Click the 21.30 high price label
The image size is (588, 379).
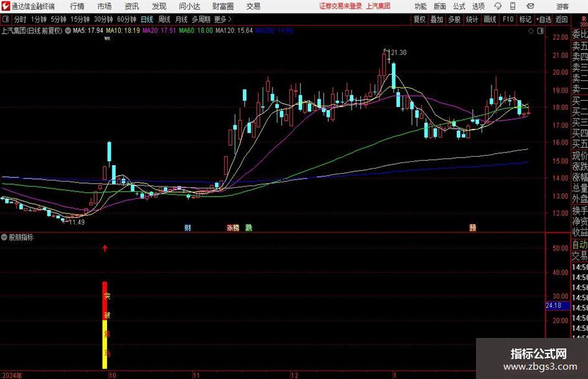398,52
